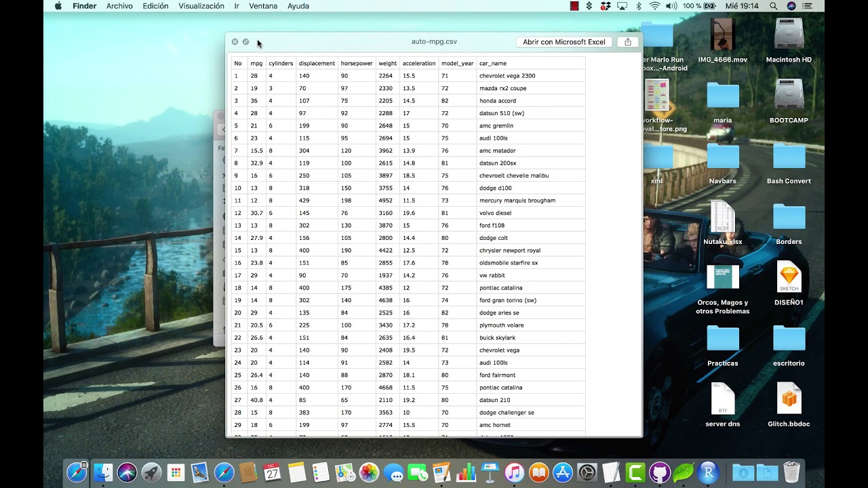Open the Dropbox menu bar icon
The image size is (868, 488).
(x=606, y=6)
